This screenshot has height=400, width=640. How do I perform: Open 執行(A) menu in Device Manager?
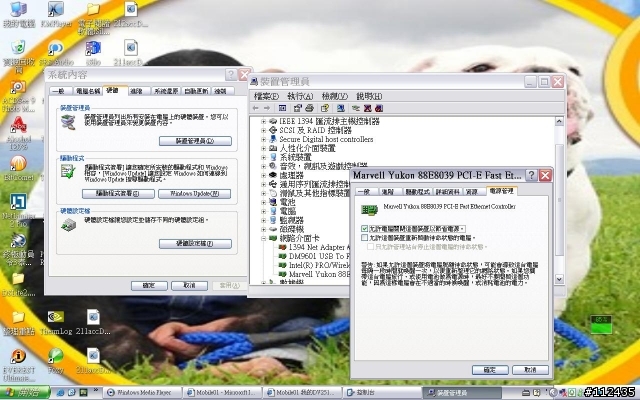coord(300,96)
